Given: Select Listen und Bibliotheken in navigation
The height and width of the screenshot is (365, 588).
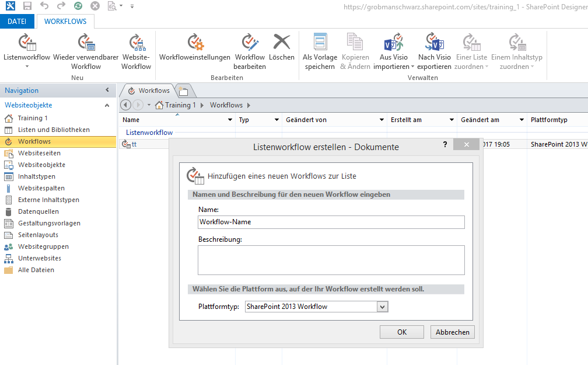Looking at the screenshot, I should [54, 130].
